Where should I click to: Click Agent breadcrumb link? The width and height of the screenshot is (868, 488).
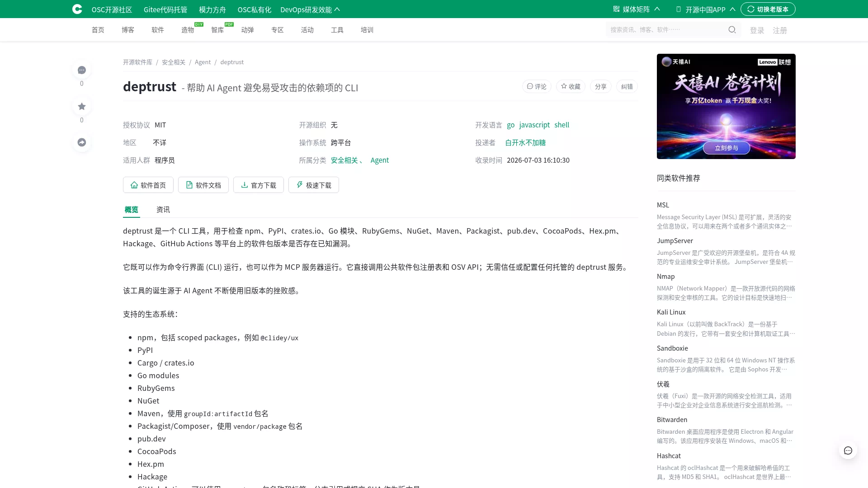pos(203,62)
